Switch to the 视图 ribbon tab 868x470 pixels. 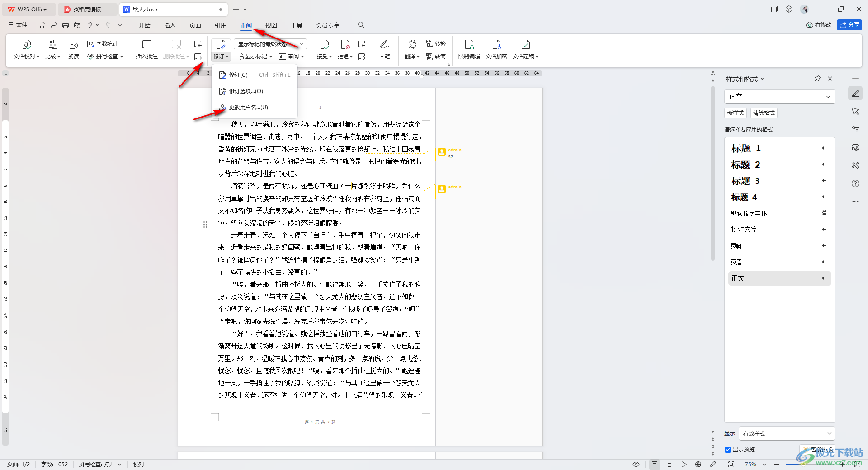(x=271, y=25)
